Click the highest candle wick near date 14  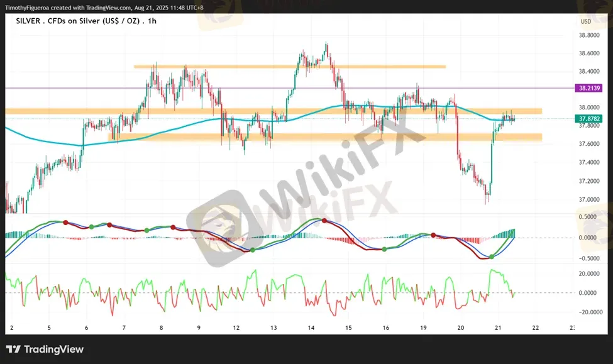tap(326, 43)
